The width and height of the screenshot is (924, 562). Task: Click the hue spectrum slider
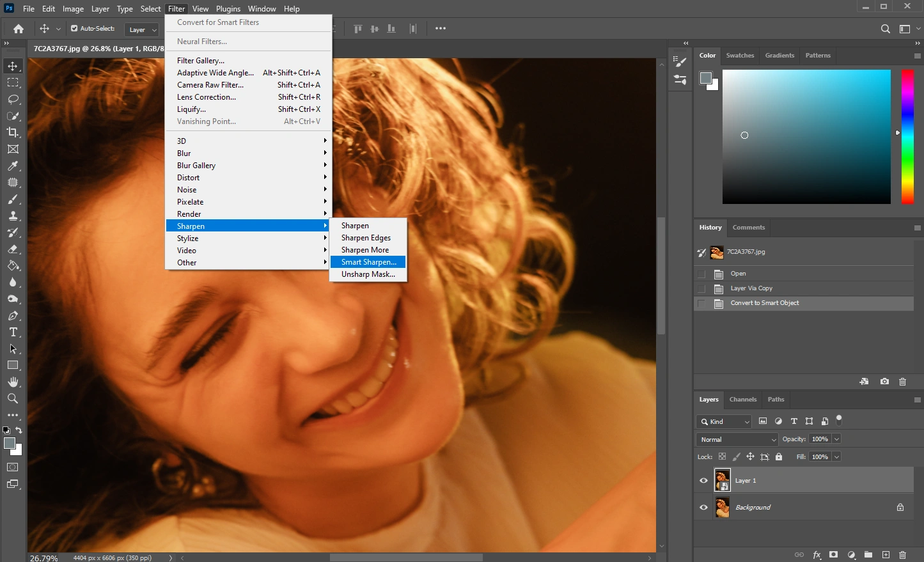pyautogui.click(x=907, y=137)
